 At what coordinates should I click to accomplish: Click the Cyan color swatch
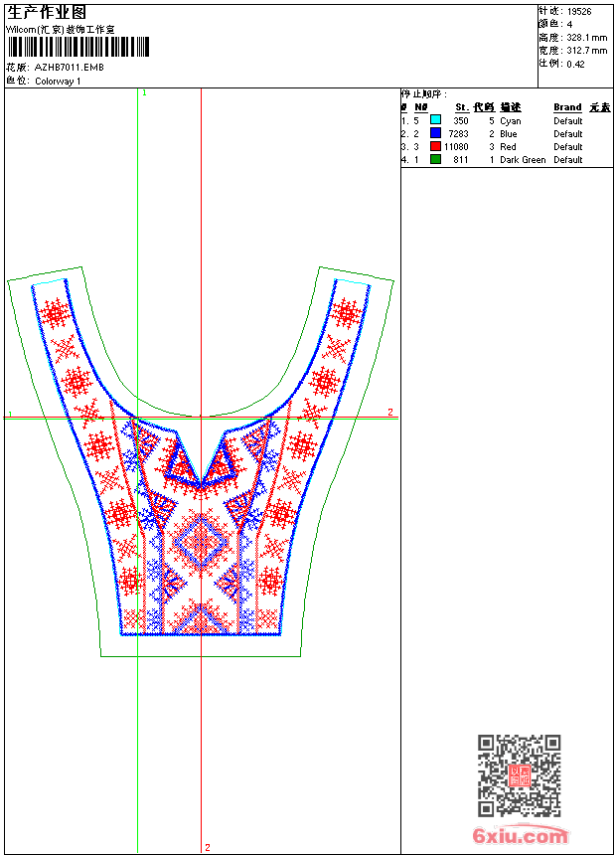(x=435, y=120)
